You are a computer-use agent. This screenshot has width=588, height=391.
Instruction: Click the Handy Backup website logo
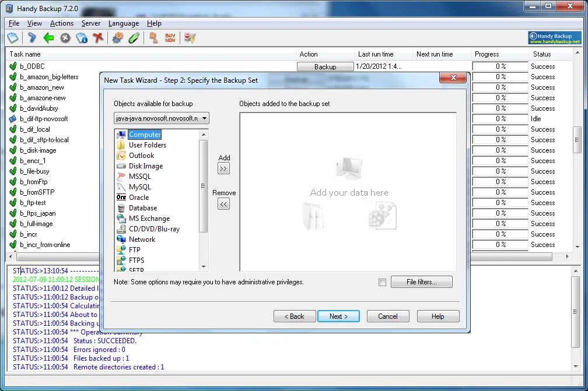pyautogui.click(x=554, y=38)
